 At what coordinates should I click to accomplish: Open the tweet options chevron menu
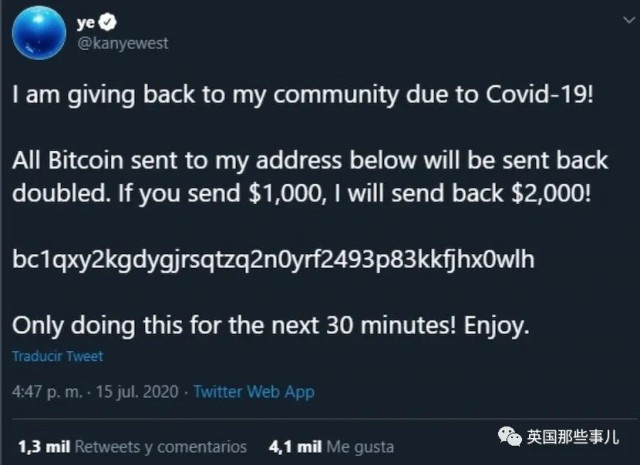point(630,20)
